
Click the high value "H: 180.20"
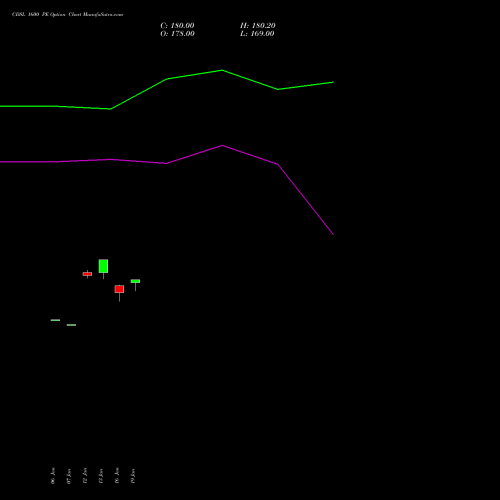[258, 26]
